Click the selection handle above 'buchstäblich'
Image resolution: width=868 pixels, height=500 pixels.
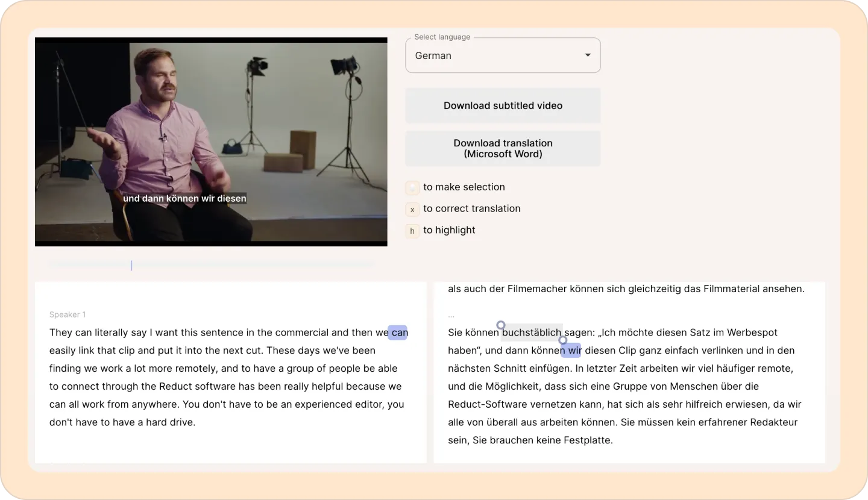click(x=501, y=325)
